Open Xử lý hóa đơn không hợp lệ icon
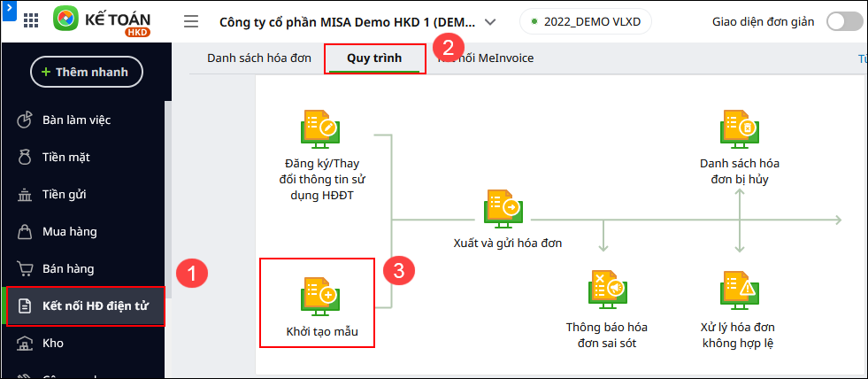The image size is (868, 379). click(x=740, y=290)
